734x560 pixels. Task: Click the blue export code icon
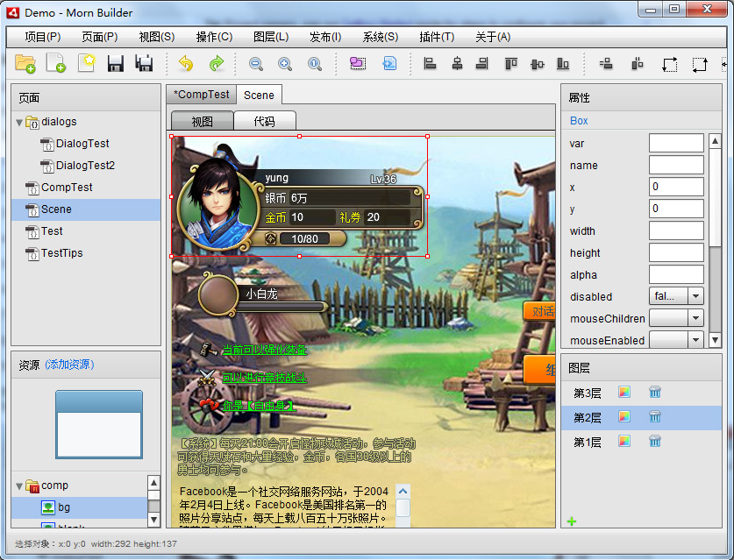point(389,63)
